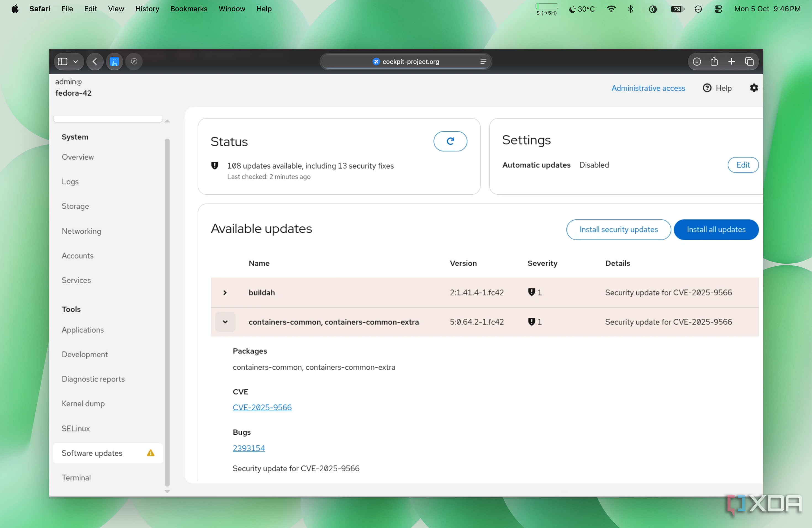Open Networking in the sidebar
This screenshot has height=528, width=812.
[x=81, y=231]
